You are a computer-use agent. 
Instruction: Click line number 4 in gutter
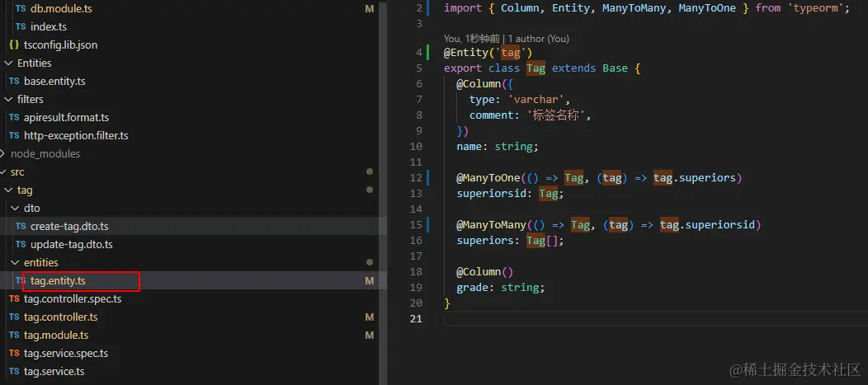tap(419, 53)
